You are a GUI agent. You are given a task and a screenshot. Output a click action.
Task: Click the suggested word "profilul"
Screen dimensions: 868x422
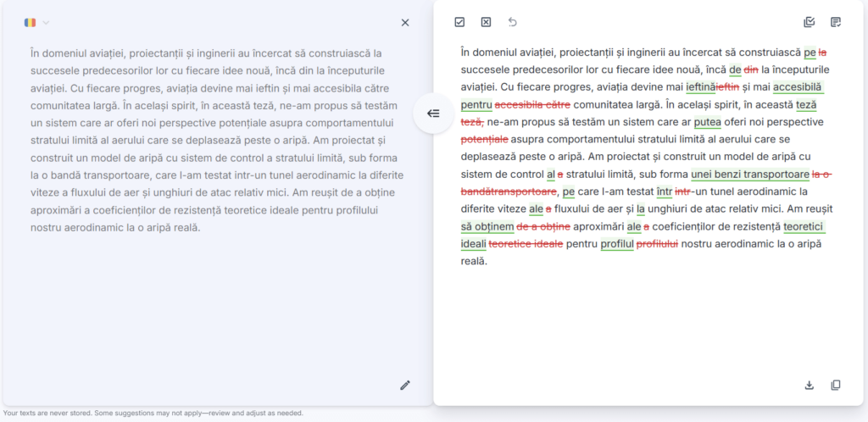coord(616,244)
